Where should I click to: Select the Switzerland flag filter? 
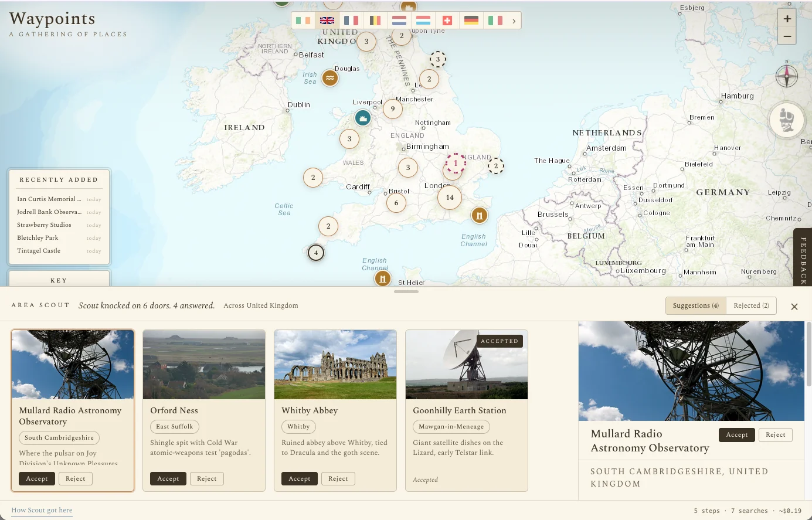[447, 21]
